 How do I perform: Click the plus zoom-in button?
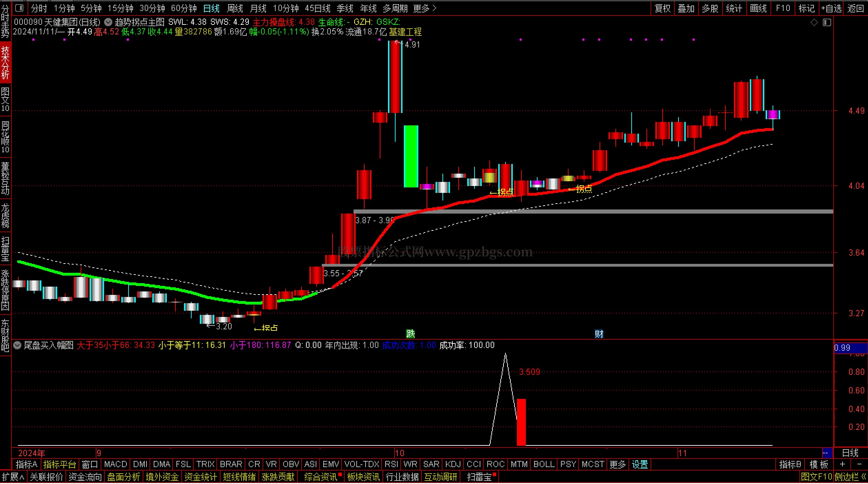pos(842,464)
